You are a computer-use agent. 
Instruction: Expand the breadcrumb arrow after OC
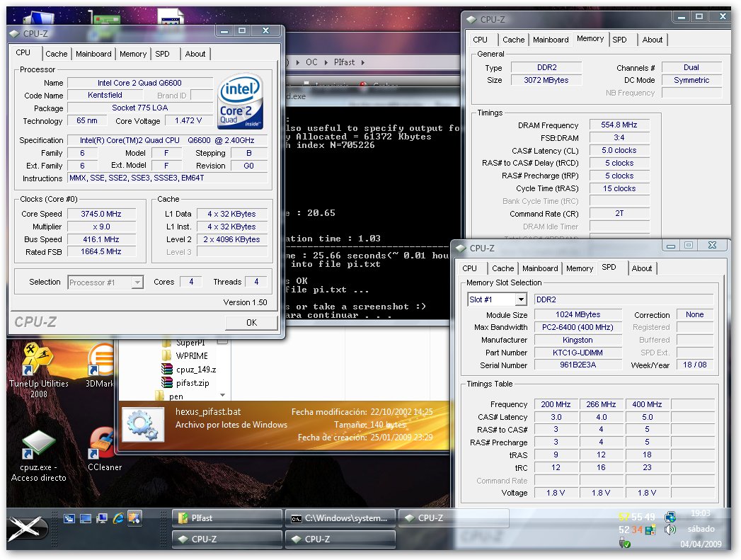click(326, 62)
